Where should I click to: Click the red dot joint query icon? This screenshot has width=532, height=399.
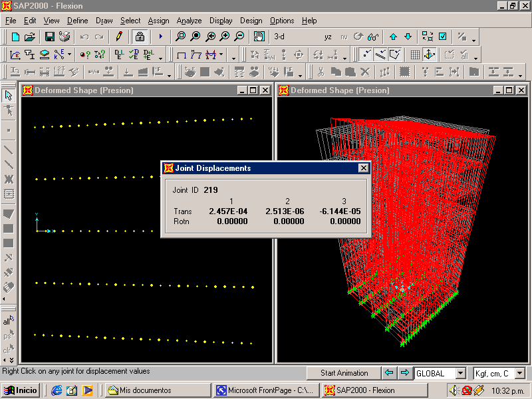point(85,55)
